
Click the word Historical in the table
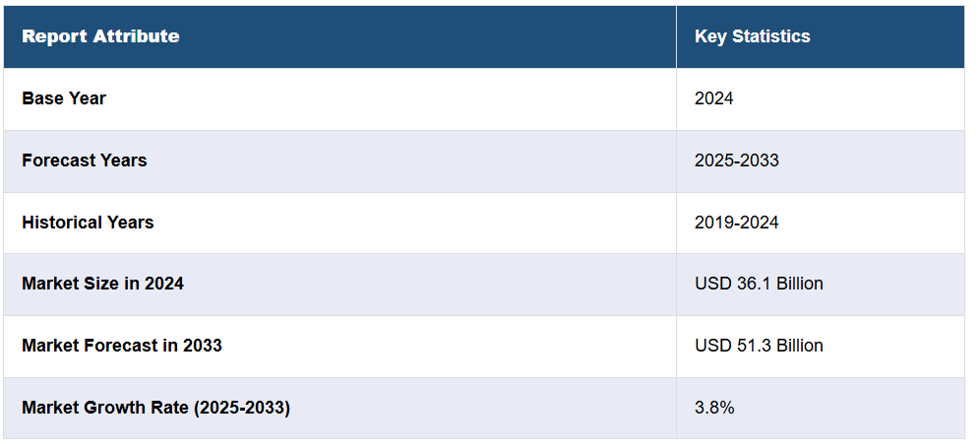coord(63,223)
